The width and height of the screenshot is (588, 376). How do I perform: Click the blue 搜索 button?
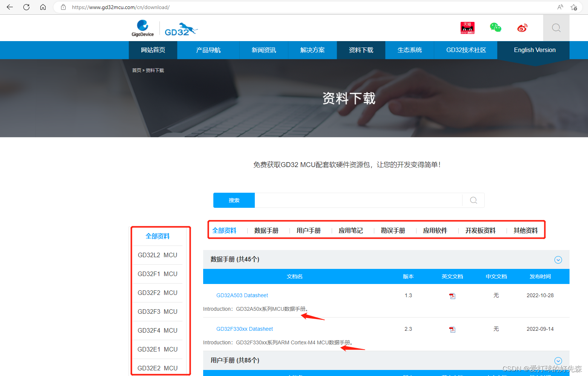click(x=234, y=200)
